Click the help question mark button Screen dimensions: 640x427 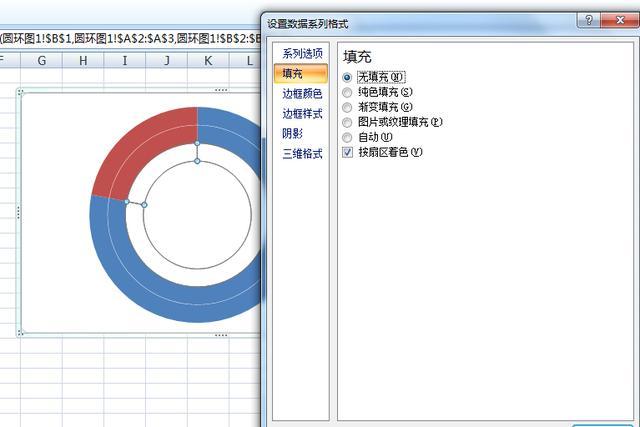coord(589,20)
